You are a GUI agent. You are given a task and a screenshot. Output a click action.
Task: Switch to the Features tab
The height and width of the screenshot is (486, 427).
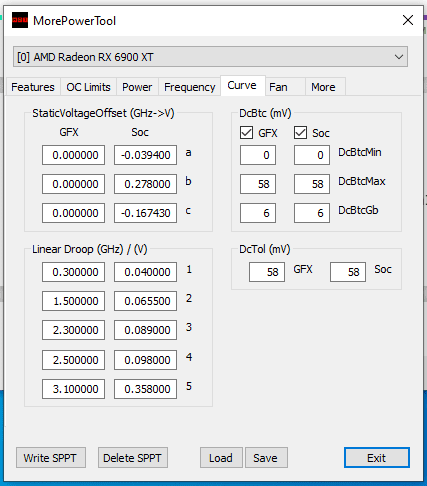(x=33, y=87)
